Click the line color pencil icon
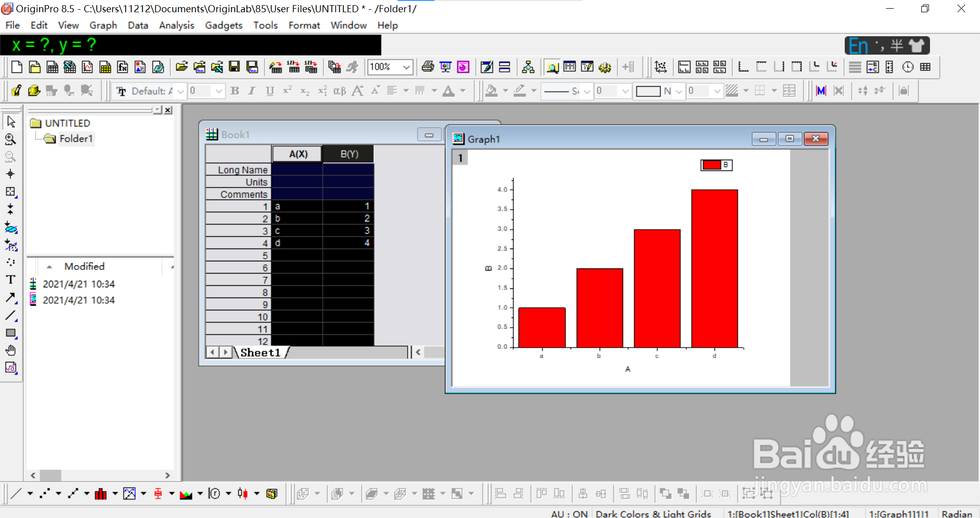The height and width of the screenshot is (518, 980). [x=520, y=91]
